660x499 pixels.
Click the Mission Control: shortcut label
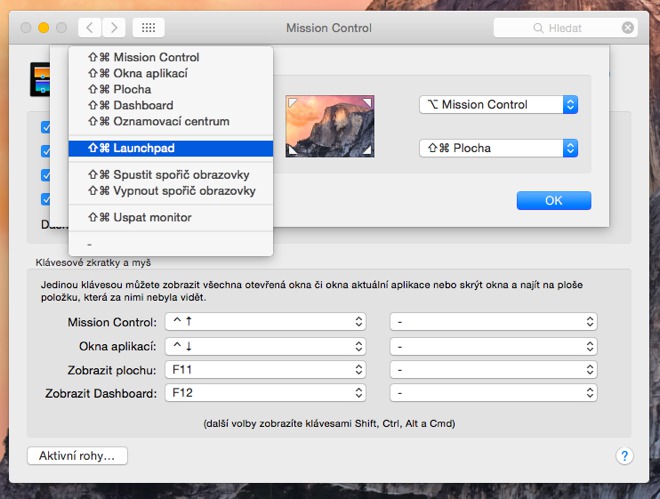(112, 322)
